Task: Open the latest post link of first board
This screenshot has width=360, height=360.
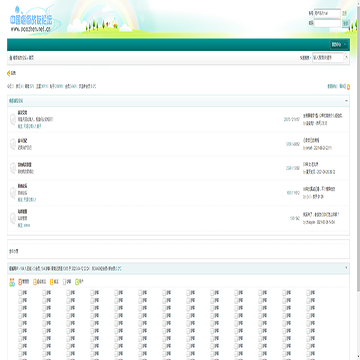Action: 323,115
